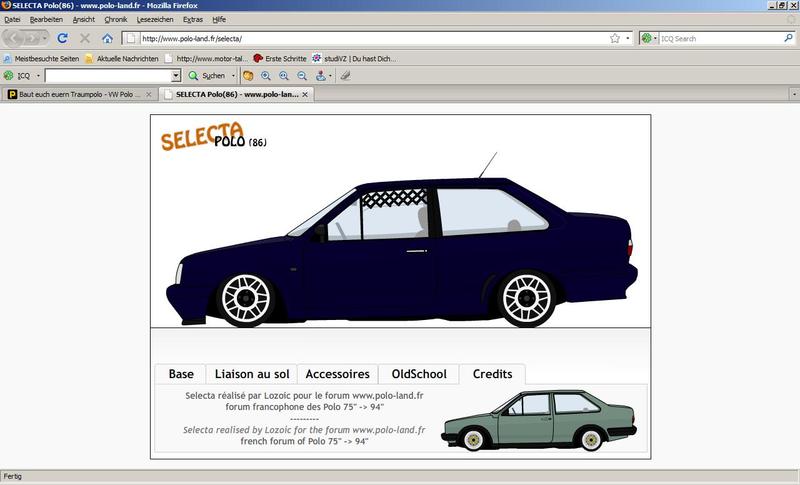
Task: Click the Fertig status bar text
Action: tap(13, 476)
